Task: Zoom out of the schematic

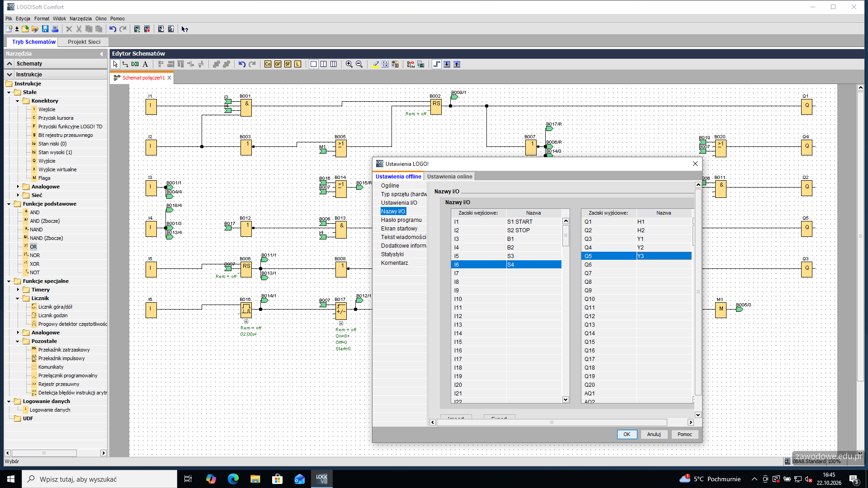Action: 359,64
